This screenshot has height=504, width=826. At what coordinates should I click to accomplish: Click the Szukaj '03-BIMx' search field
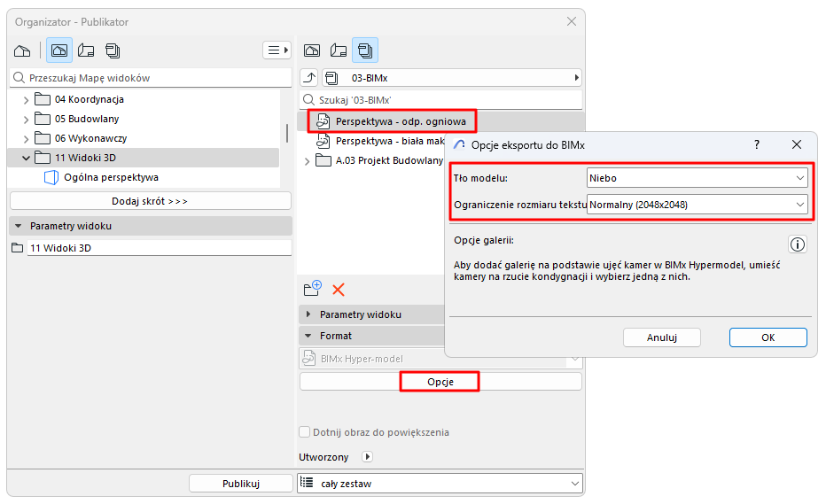[x=441, y=100]
